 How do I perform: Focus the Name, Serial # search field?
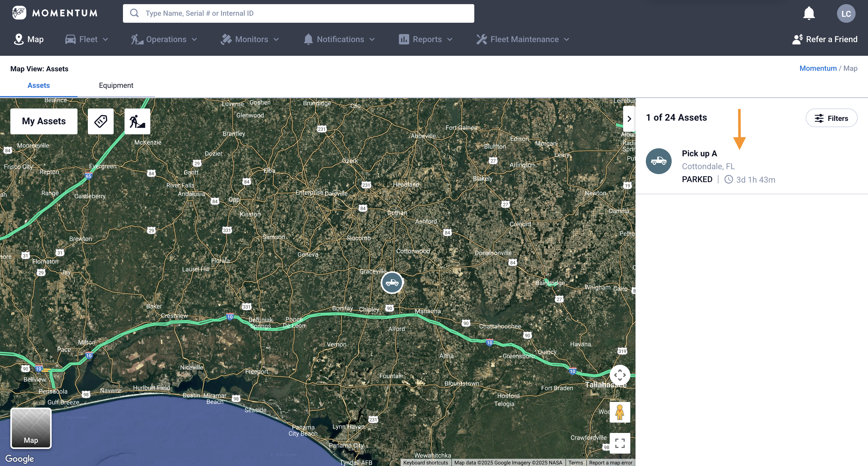[x=298, y=13]
